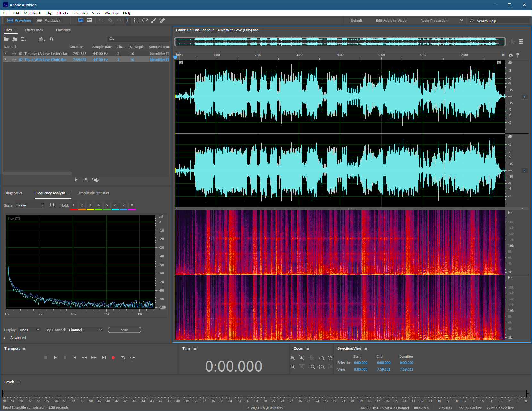This screenshot has width=532, height=411.
Task: Toggle Spectral Pitch Display button
Action: click(89, 20)
